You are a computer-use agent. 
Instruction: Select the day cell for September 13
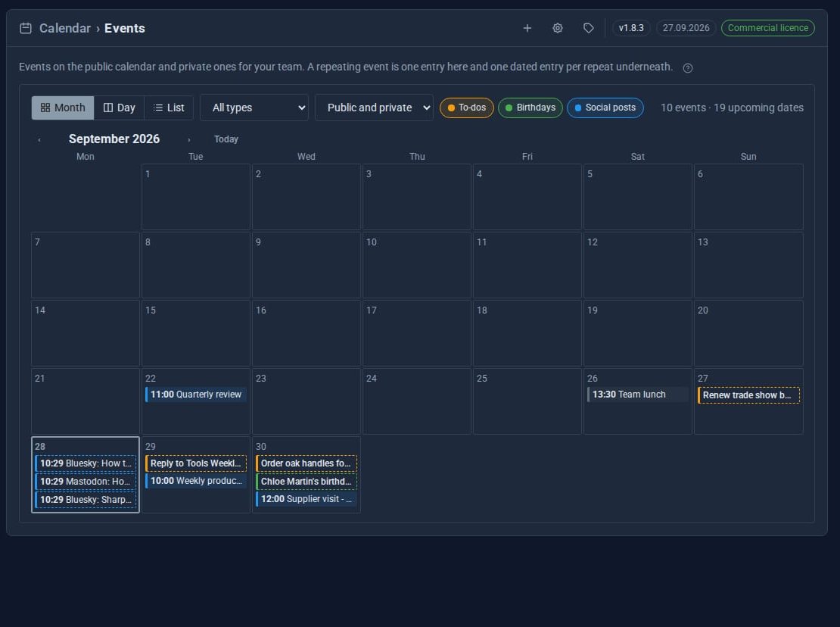[x=748, y=265]
